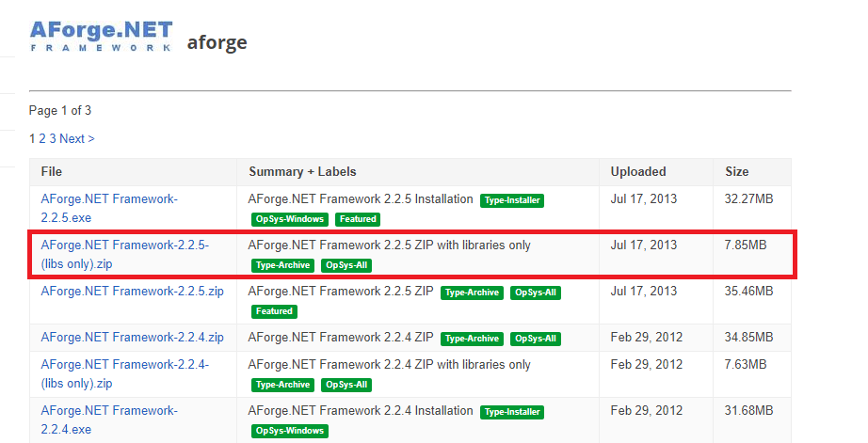This screenshot has width=868, height=443.
Task: Click Type-Installer label on 2.2.4 installation row
Action: [512, 412]
